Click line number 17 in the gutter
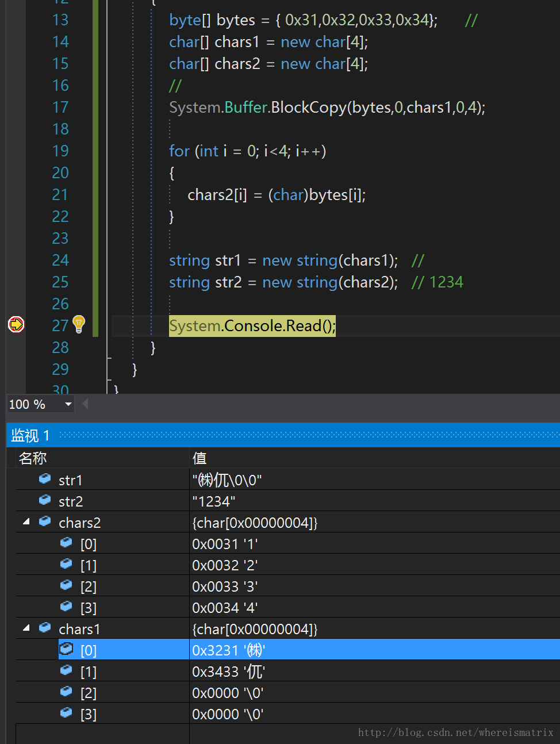 point(60,108)
